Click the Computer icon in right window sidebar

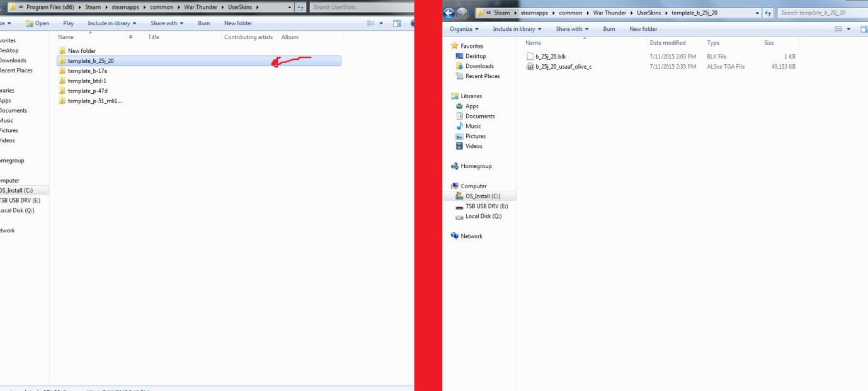[x=455, y=186]
